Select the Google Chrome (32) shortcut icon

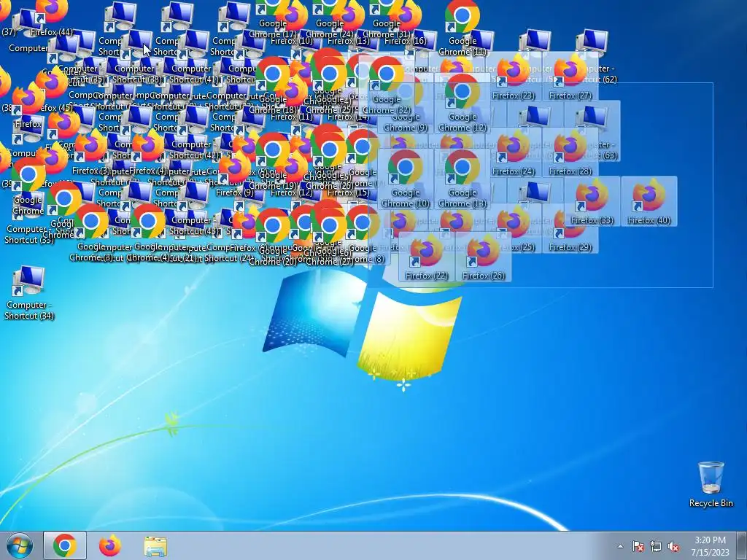tap(387, 85)
